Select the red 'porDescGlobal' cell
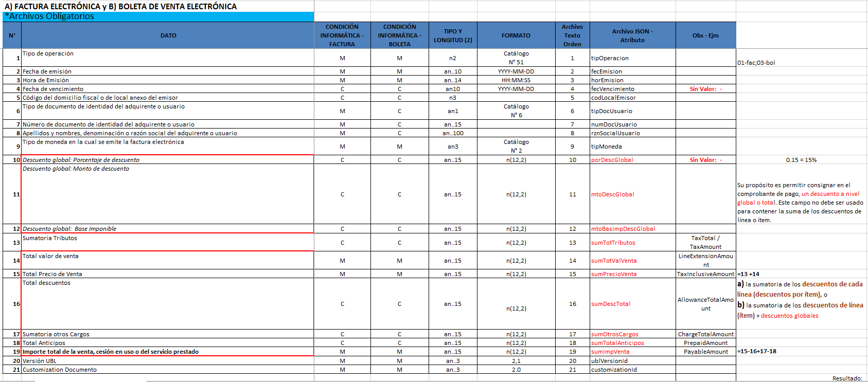The image size is (868, 382). 632,160
